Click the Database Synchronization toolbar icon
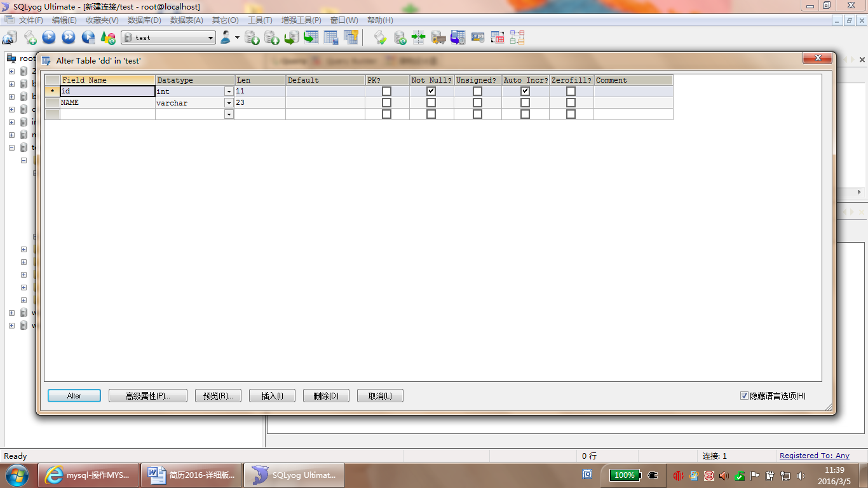868x488 pixels. coord(400,37)
